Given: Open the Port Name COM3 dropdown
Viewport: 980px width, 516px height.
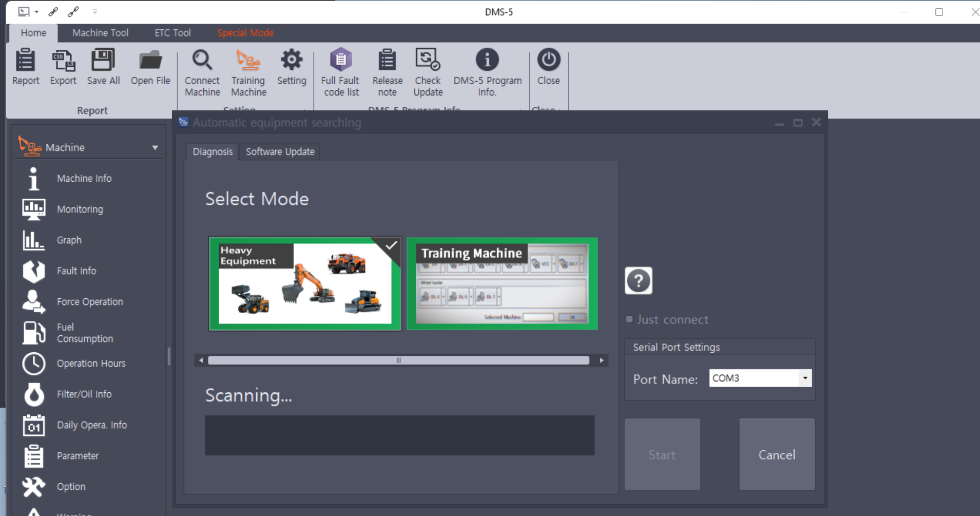Looking at the screenshot, I should point(805,378).
